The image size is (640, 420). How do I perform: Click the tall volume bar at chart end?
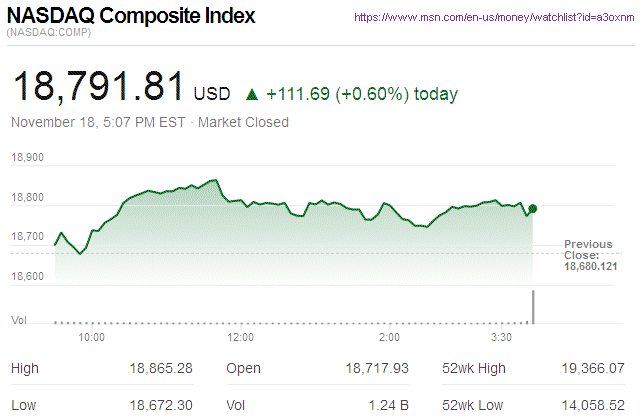tap(534, 308)
